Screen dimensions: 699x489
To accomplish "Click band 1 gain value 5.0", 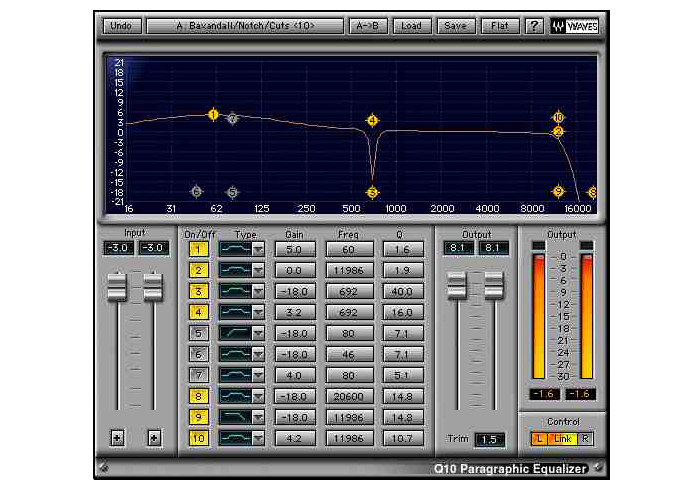I will [x=295, y=249].
